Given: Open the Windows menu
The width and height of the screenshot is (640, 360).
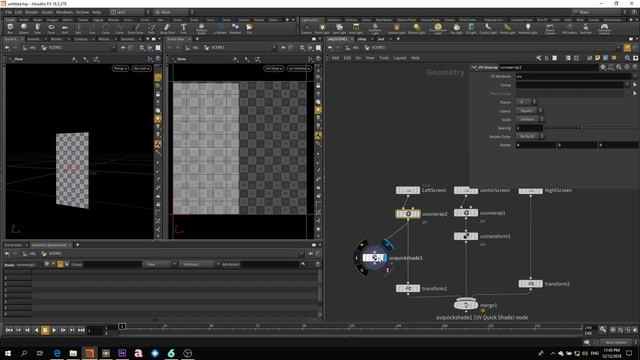Looking at the screenshot, I should [x=64, y=12].
